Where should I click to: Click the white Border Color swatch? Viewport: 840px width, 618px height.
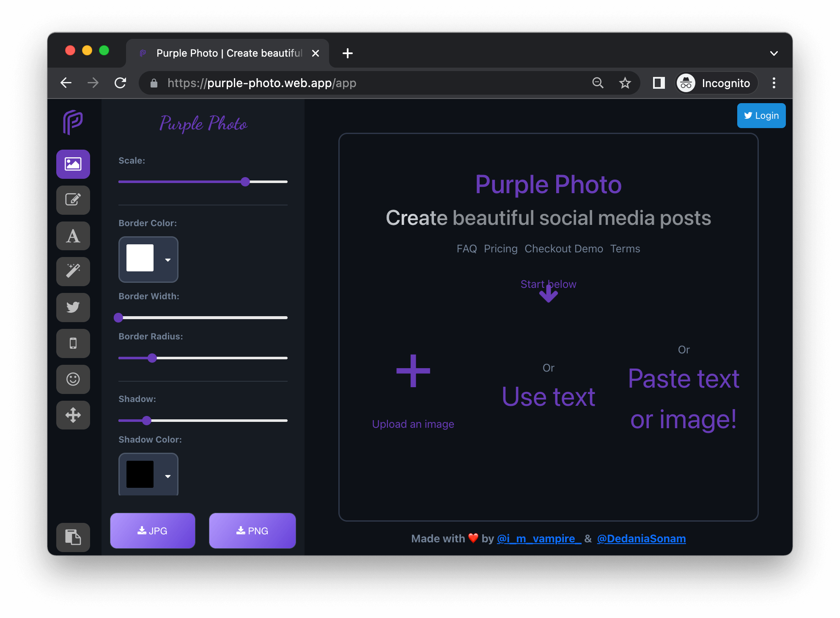point(140,258)
